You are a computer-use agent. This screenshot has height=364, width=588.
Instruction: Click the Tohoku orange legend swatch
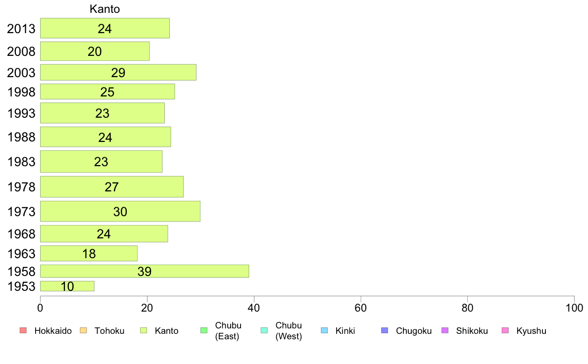(x=83, y=330)
